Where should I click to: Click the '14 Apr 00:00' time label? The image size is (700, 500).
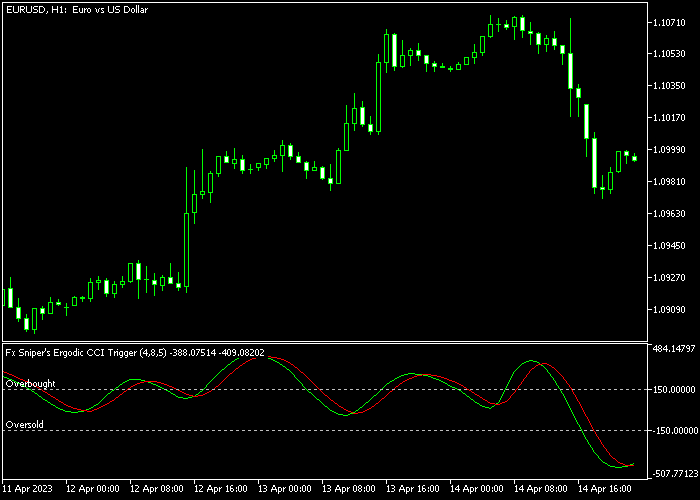click(x=477, y=488)
